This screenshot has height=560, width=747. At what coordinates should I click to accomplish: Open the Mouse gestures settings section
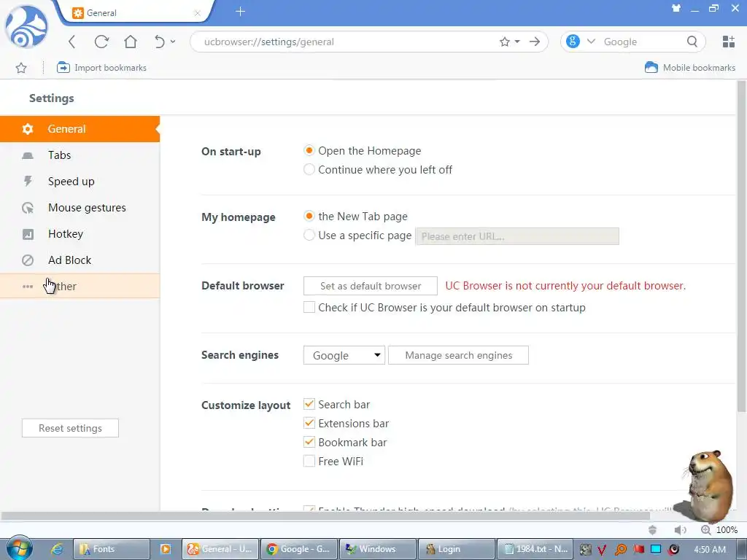(80, 208)
